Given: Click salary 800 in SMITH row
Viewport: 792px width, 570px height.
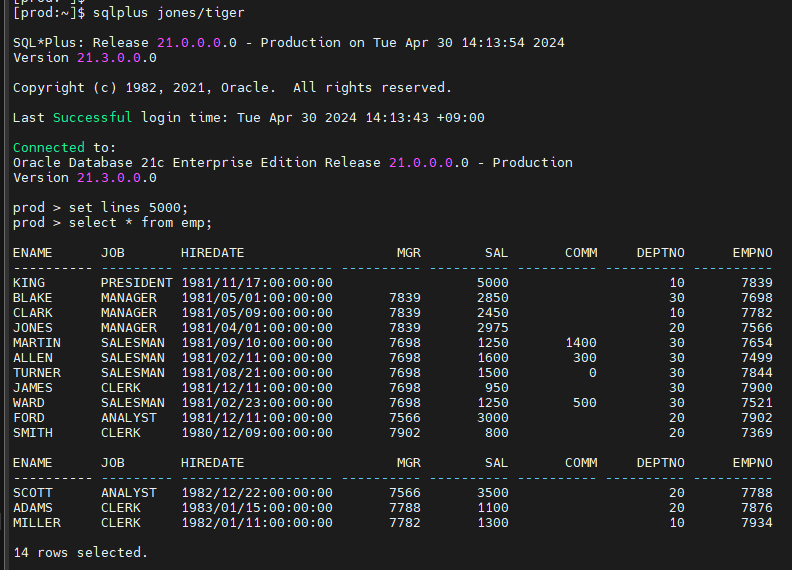Looking at the screenshot, I should 497,433.
